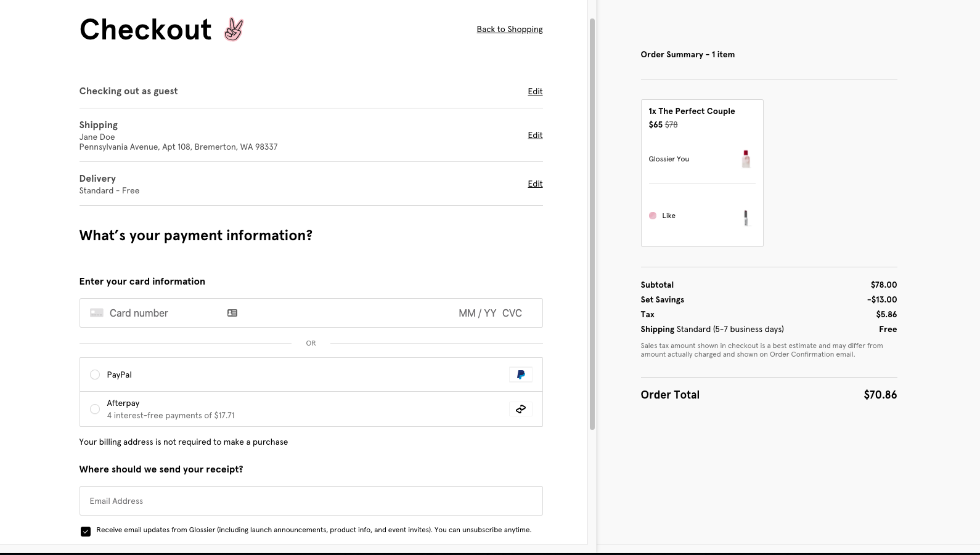The height and width of the screenshot is (555, 980).
Task: Click the 'Glossier You' product name
Action: click(669, 159)
